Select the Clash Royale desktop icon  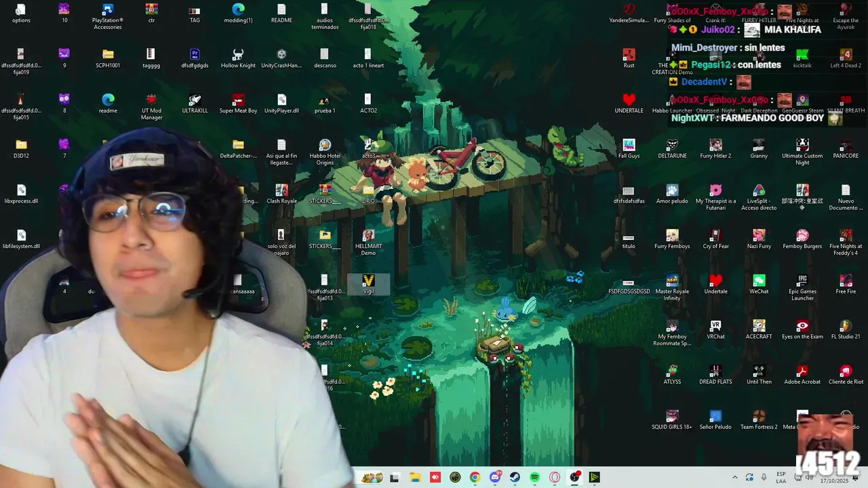click(x=281, y=194)
